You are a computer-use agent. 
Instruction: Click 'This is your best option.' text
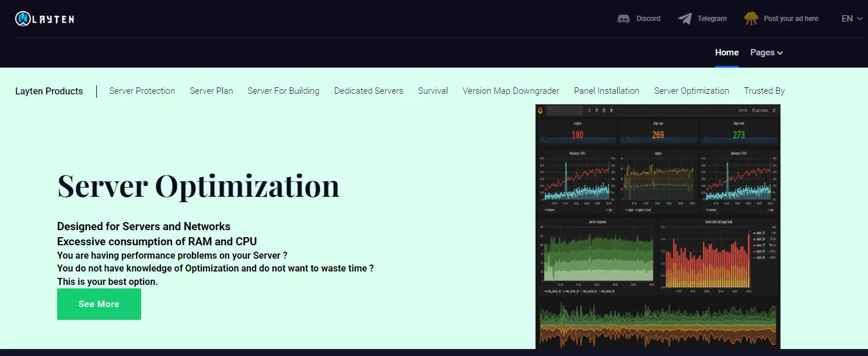click(107, 282)
